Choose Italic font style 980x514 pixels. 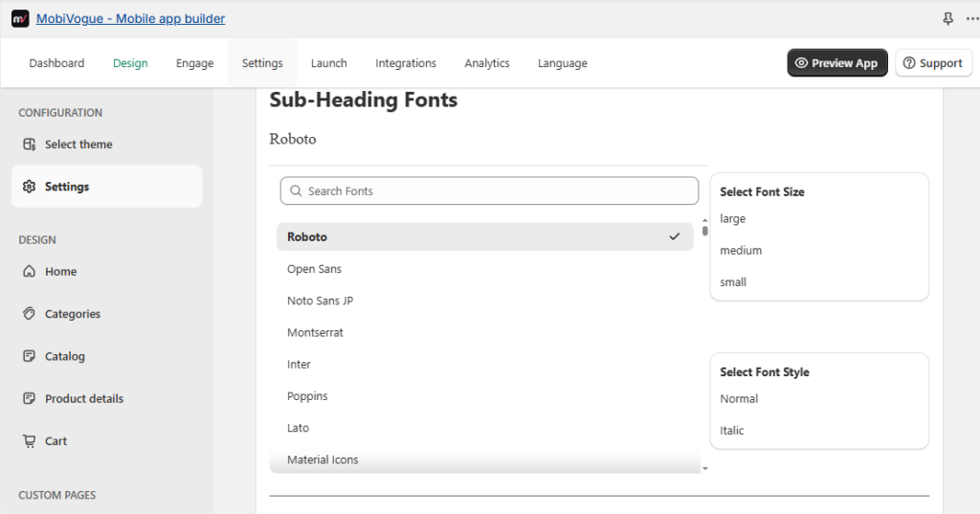click(x=732, y=431)
